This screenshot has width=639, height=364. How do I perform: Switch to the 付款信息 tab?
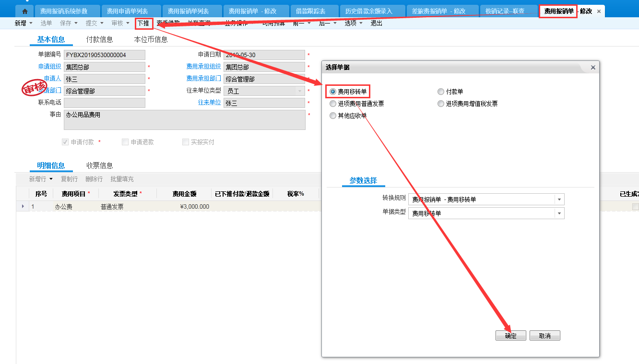(99, 39)
